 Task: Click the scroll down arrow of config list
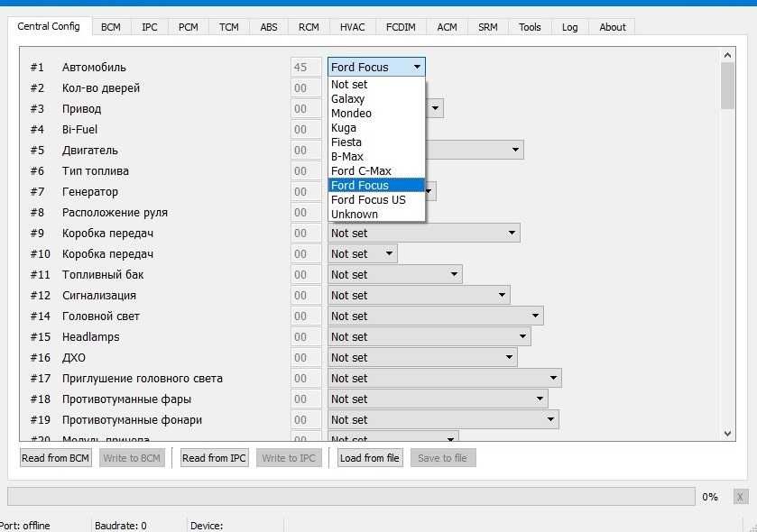point(727,434)
